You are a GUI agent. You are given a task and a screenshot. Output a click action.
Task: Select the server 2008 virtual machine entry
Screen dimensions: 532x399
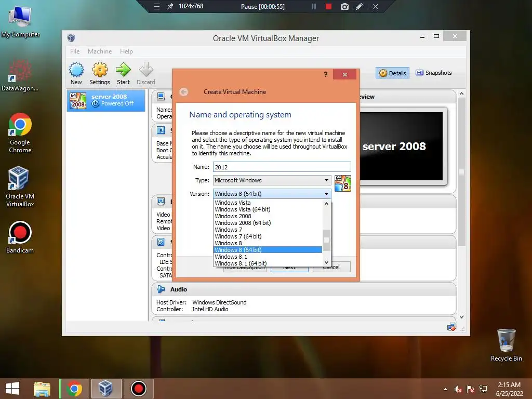coord(106,100)
